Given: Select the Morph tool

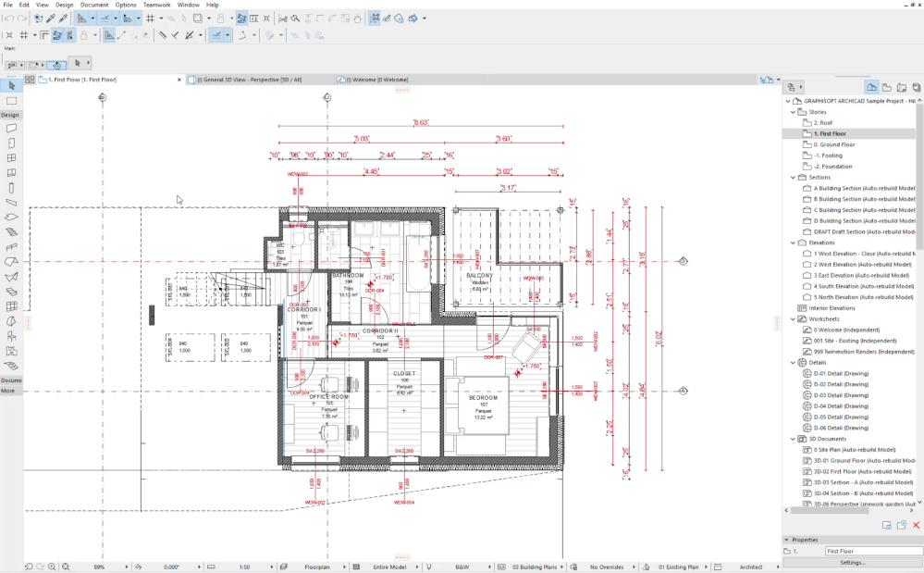Looking at the screenshot, I should pyautogui.click(x=11, y=321).
